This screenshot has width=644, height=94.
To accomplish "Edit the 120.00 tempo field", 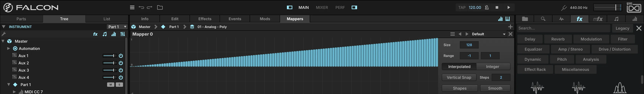I will (475, 7).
